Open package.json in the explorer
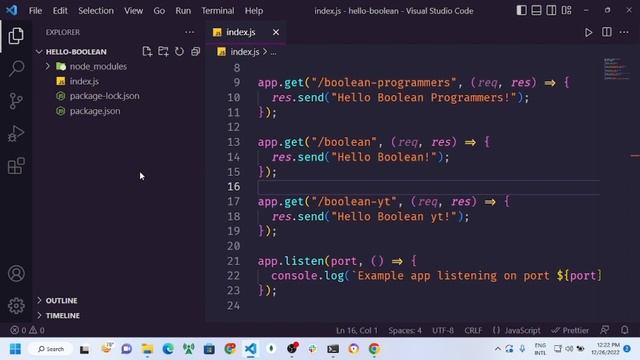 pos(95,111)
